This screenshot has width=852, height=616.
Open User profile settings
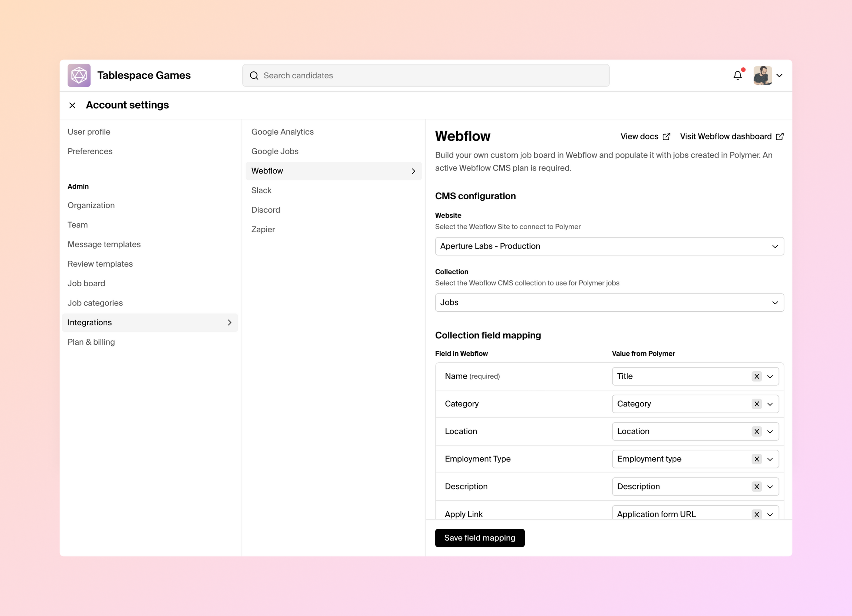[x=89, y=132]
